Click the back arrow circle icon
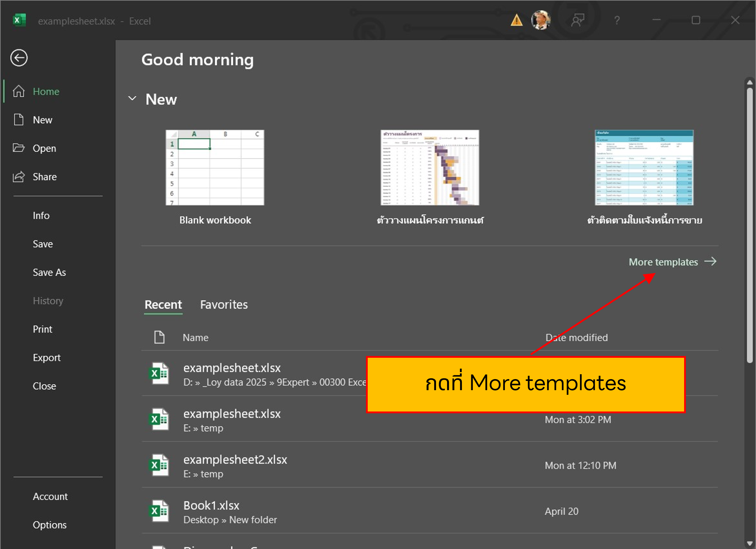756x549 pixels. [19, 58]
